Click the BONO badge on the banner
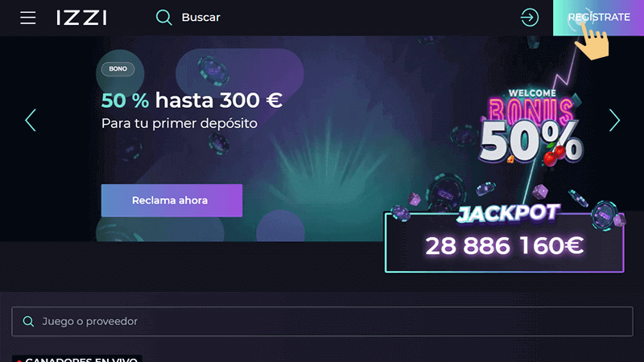644x362 pixels. click(x=118, y=69)
